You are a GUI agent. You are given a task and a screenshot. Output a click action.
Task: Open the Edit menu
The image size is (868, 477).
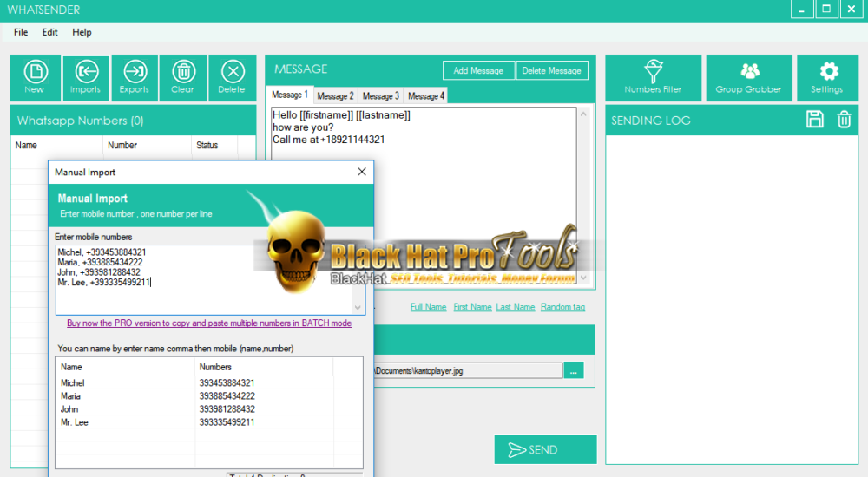[50, 32]
